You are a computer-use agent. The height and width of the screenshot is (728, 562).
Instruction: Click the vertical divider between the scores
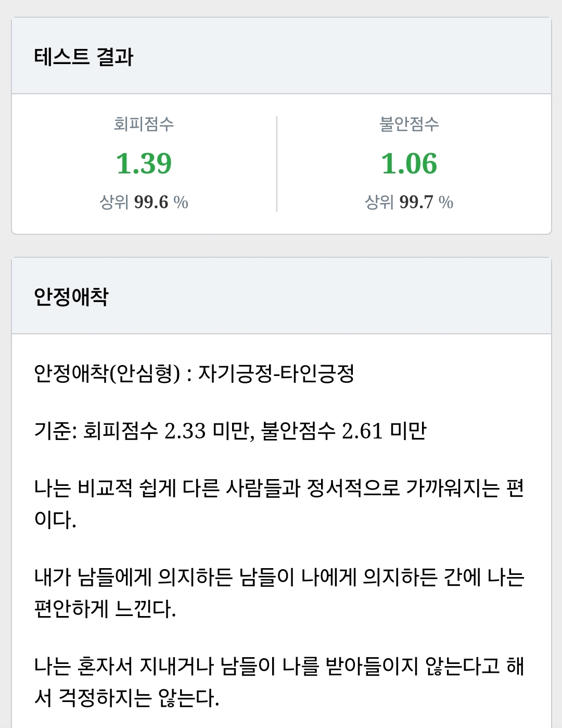(277, 164)
